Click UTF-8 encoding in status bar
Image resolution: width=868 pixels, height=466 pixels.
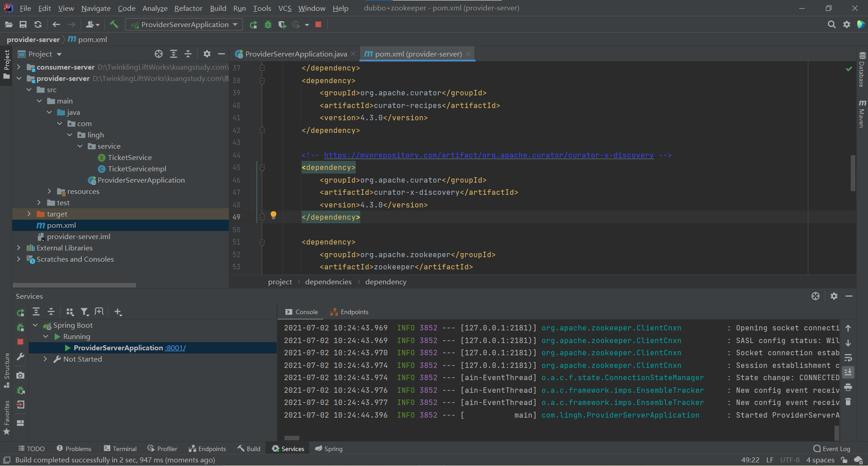(x=790, y=460)
